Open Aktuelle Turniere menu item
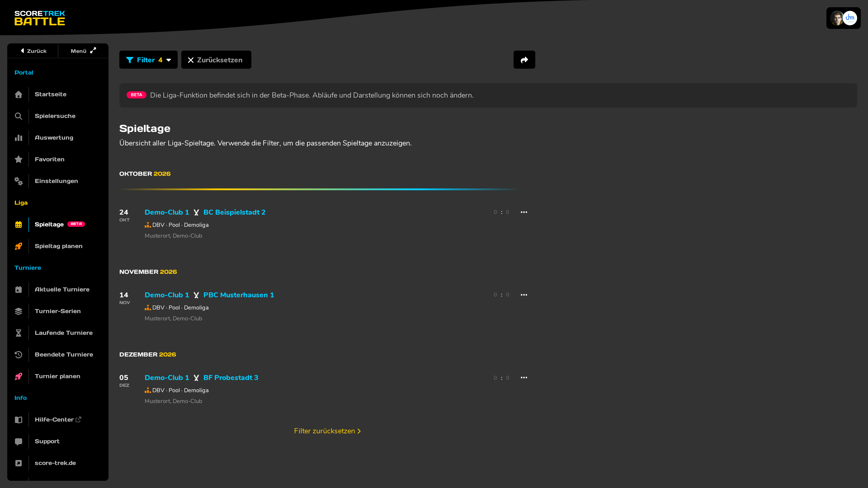Screen dimensions: 868x488 62,290
